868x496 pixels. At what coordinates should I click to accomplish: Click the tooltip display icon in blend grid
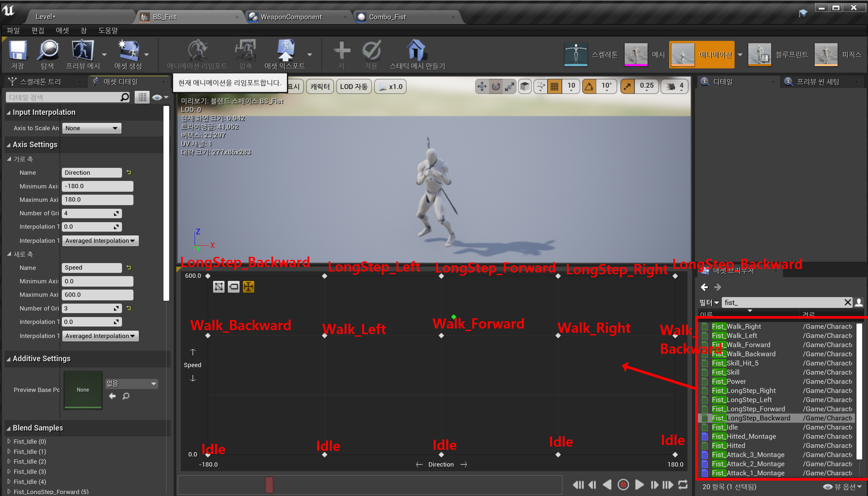[234, 287]
